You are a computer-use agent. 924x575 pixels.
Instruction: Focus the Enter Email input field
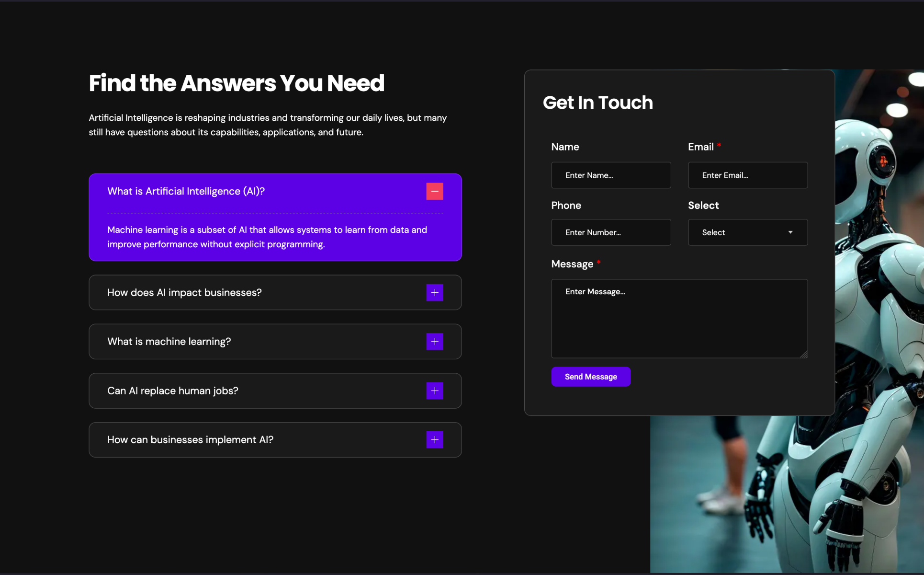748,175
